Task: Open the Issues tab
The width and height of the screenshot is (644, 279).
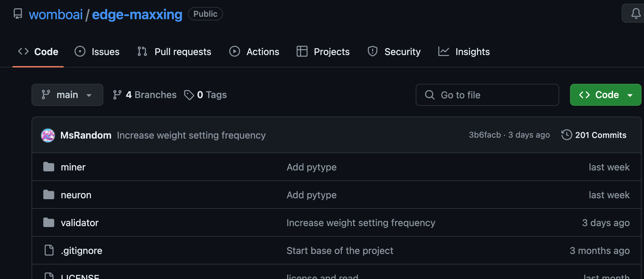Action: point(97,52)
